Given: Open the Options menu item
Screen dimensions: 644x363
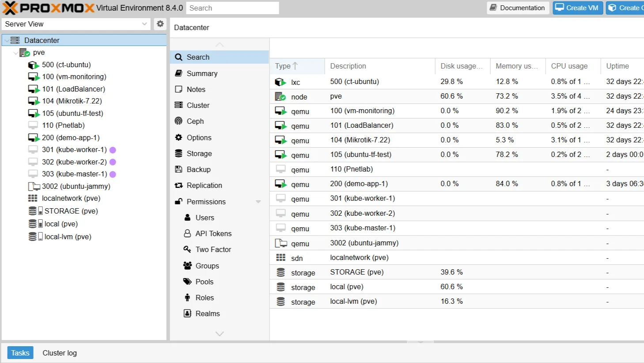Looking at the screenshot, I should (219, 138).
